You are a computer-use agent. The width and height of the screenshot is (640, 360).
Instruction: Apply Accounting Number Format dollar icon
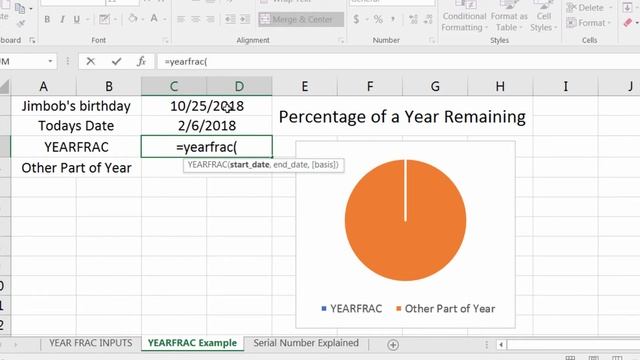pyautogui.click(x=356, y=19)
